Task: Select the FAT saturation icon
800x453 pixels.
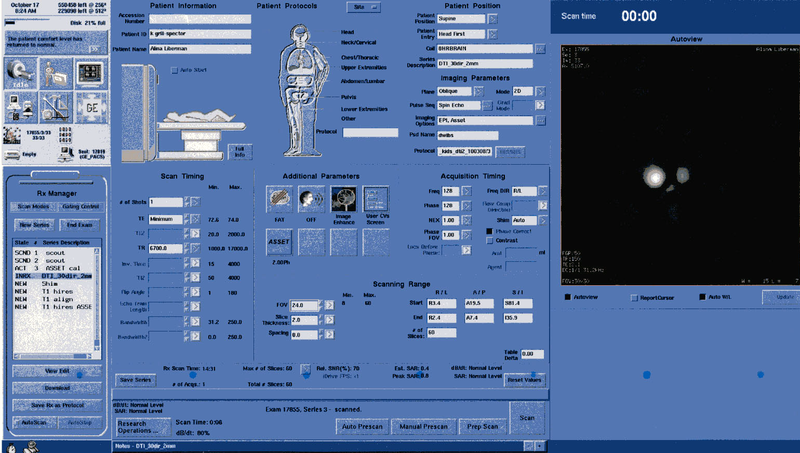Action: click(x=277, y=198)
